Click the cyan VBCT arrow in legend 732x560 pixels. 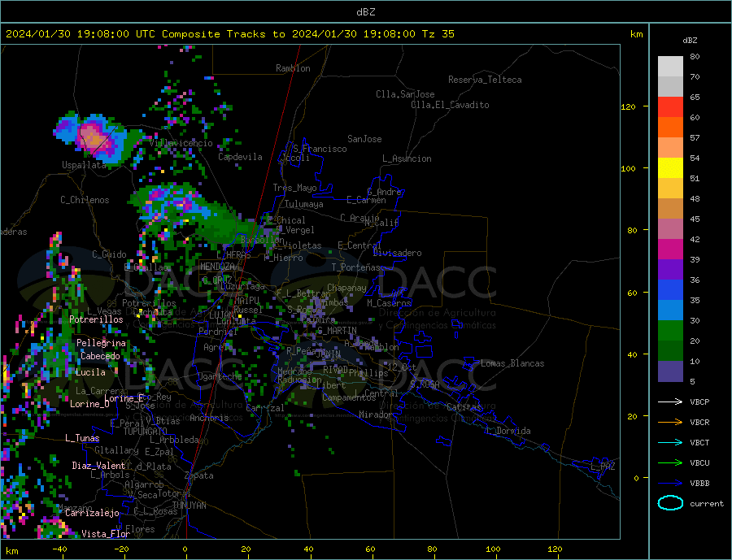pos(672,442)
